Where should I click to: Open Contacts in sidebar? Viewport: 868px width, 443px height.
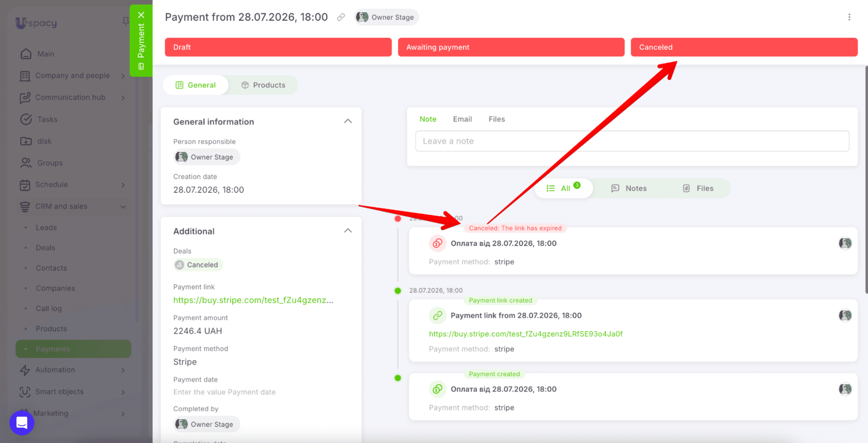[51, 268]
